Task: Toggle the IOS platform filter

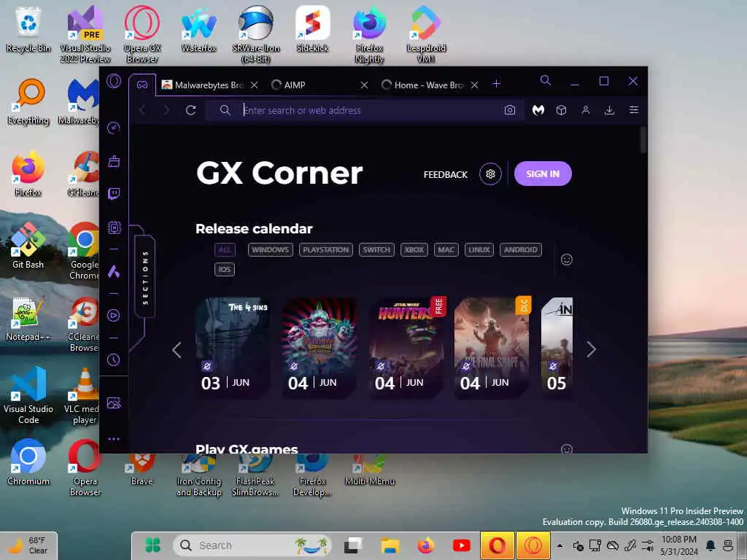Action: coord(225,270)
